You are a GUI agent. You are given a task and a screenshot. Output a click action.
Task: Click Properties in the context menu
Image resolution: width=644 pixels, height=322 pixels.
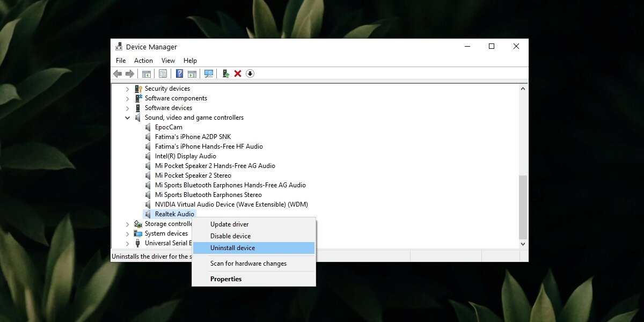pyautogui.click(x=226, y=279)
